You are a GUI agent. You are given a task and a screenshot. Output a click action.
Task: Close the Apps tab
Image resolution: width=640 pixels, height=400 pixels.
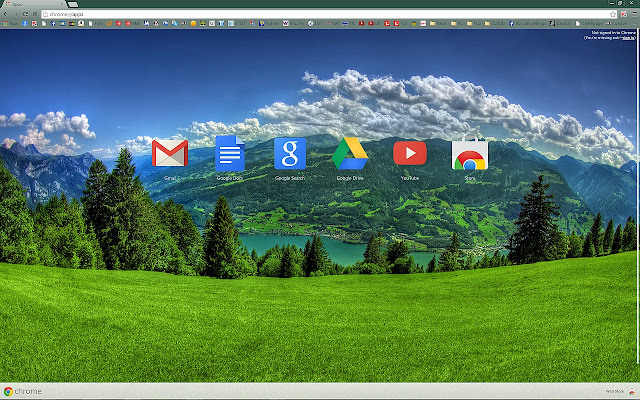click(62, 4)
